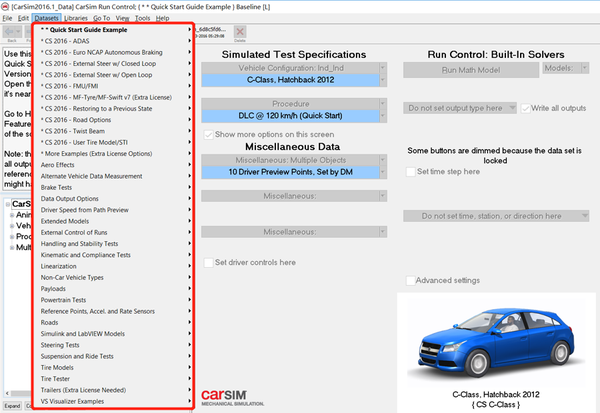Toggle Write all outputs checkbox

[x=525, y=108]
